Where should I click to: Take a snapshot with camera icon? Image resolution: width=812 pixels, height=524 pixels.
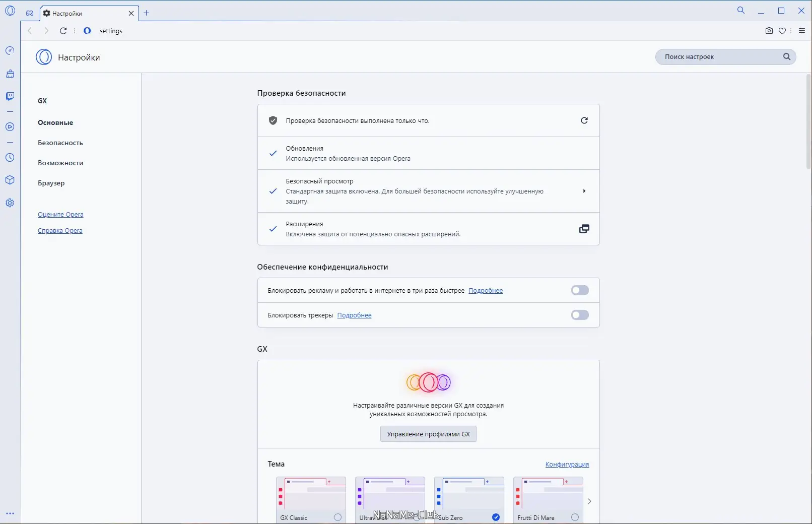(x=769, y=31)
